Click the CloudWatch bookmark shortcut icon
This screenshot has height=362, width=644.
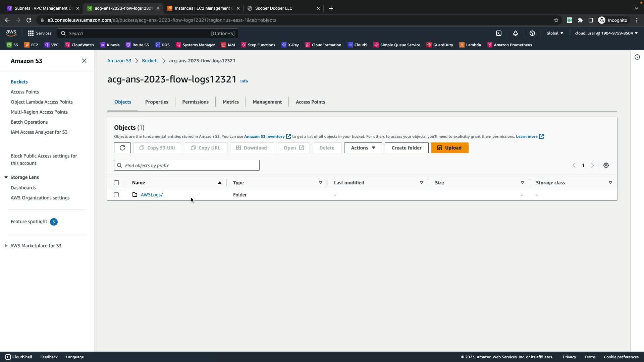[x=67, y=45]
